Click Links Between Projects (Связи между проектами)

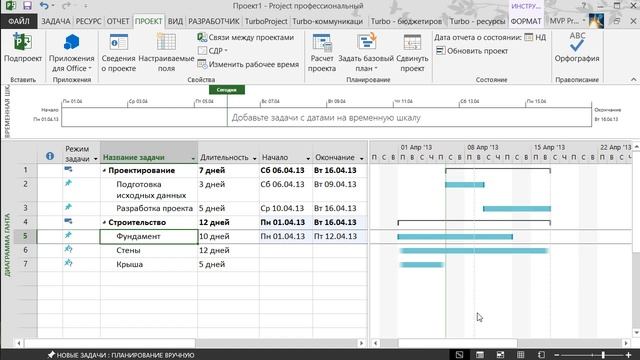pyautogui.click(x=246, y=37)
